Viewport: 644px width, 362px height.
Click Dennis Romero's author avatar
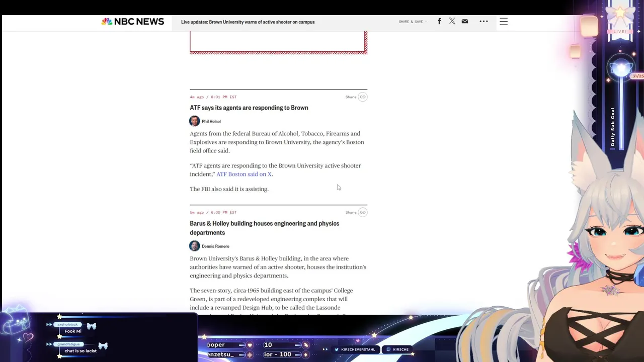[195, 246]
